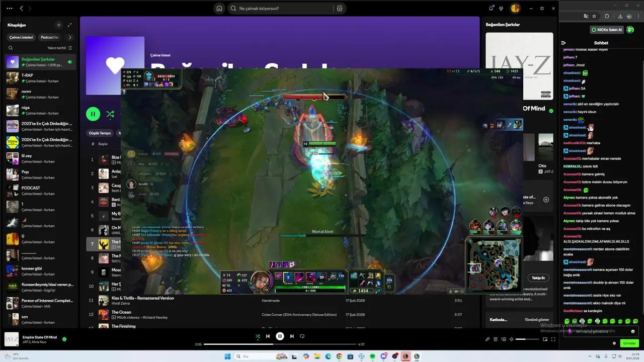Toggle shuffle in bottom player bar
Screen dimensions: 644x362
click(x=258, y=336)
